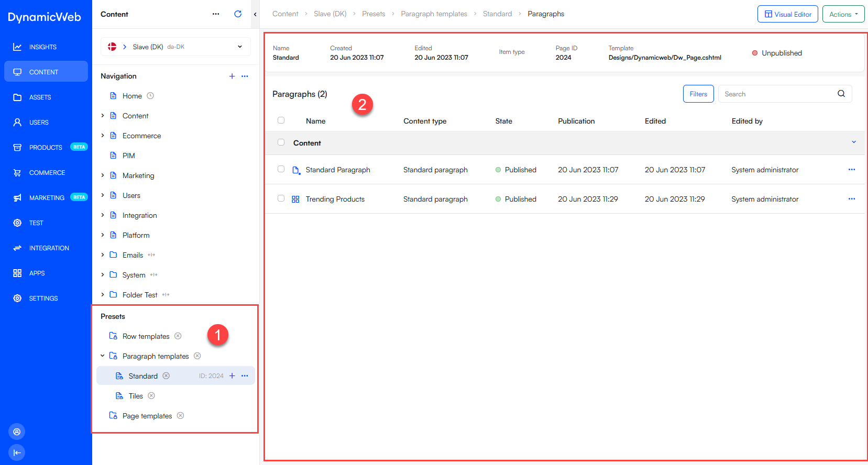Open user profile icon at sidebar bottom
The width and height of the screenshot is (868, 465).
(x=17, y=431)
